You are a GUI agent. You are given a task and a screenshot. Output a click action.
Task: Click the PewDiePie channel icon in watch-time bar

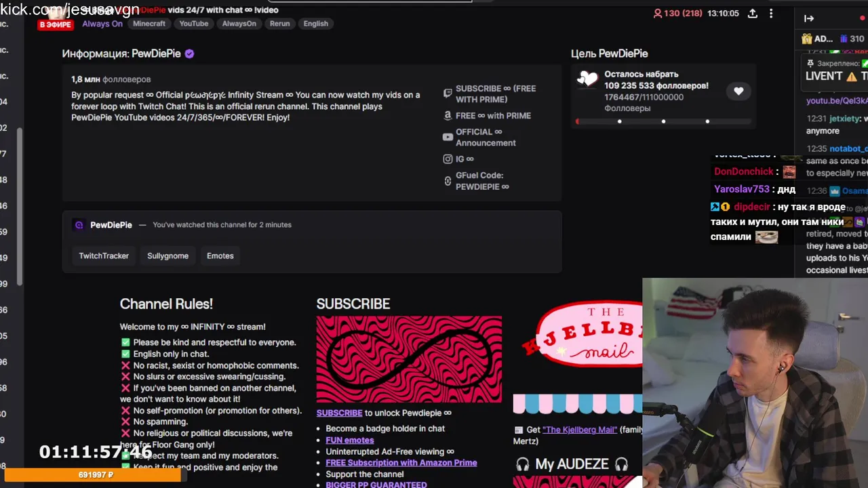(x=79, y=225)
